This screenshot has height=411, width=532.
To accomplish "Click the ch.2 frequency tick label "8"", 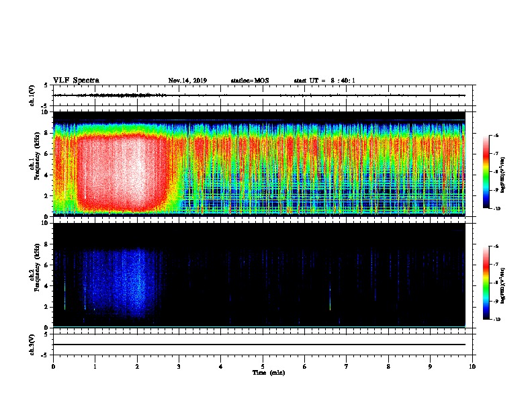I will [x=47, y=244].
